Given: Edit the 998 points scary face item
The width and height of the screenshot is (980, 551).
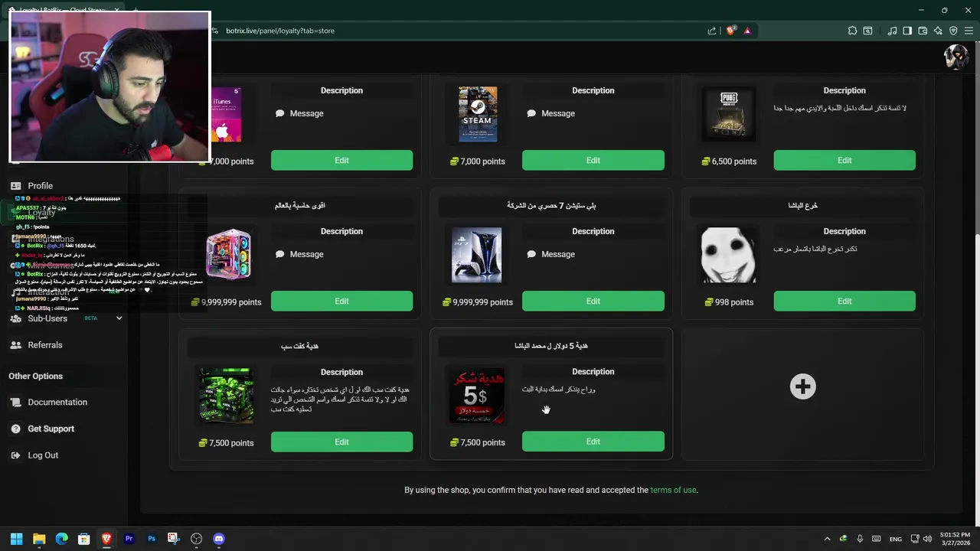Looking at the screenshot, I should click(844, 302).
